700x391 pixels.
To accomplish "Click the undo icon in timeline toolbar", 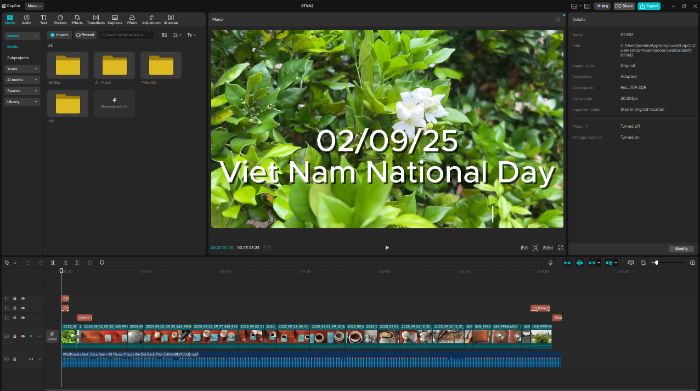I will pos(28,263).
